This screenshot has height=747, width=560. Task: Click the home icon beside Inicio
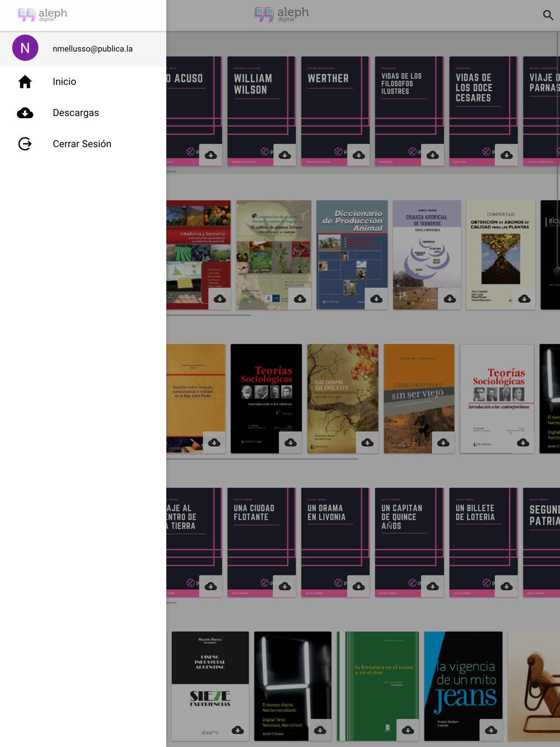(25, 82)
